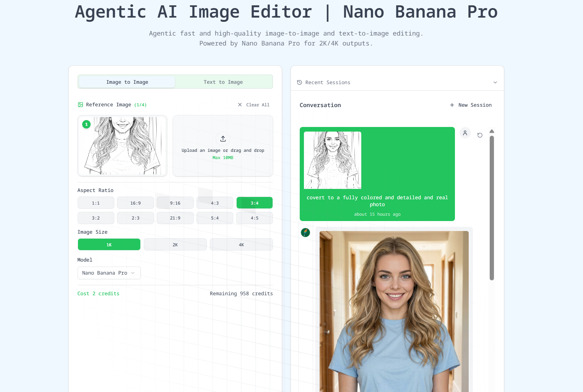
Task: Click the user avatar icon beside the prompt
Action: tap(465, 133)
